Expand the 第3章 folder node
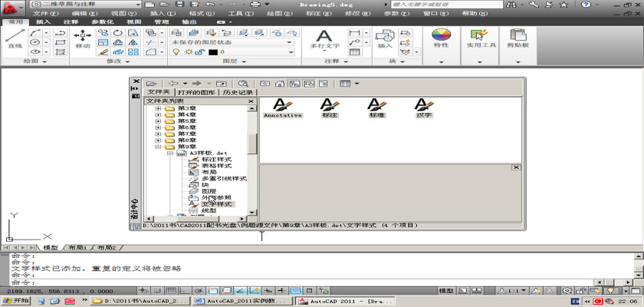This screenshot has width=644, height=307. (x=158, y=108)
